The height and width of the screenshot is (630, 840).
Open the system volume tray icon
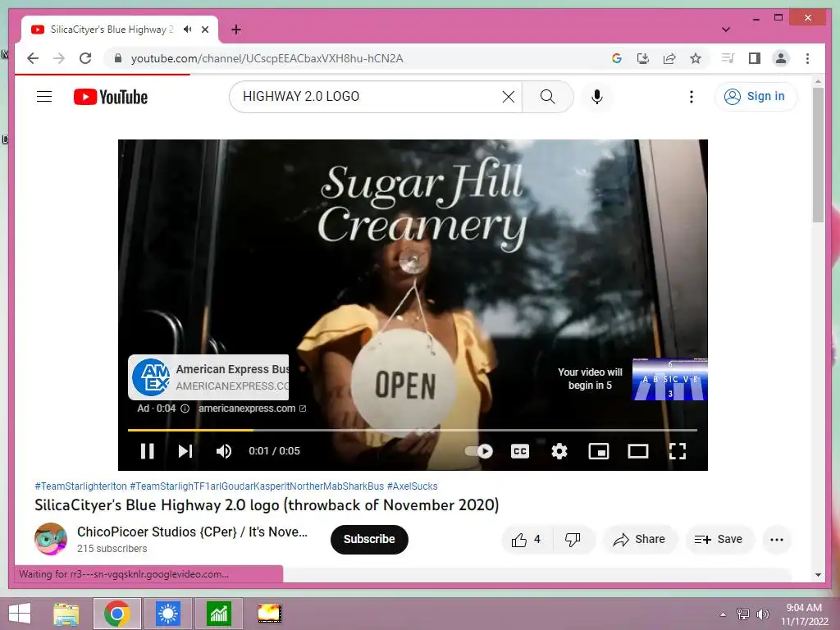click(762, 614)
